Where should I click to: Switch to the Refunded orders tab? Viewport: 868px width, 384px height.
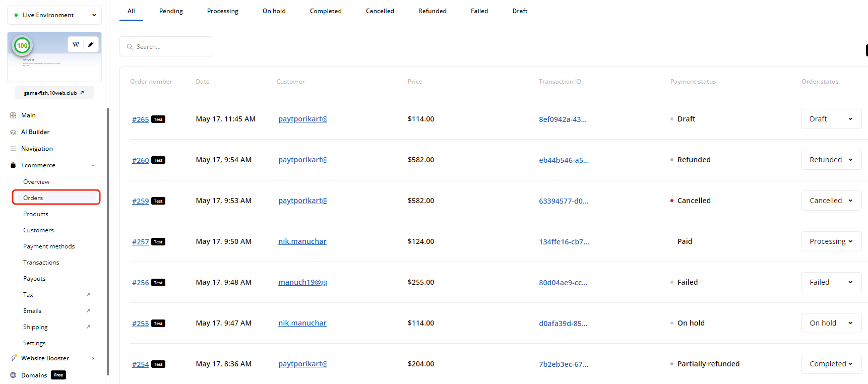[x=432, y=11]
